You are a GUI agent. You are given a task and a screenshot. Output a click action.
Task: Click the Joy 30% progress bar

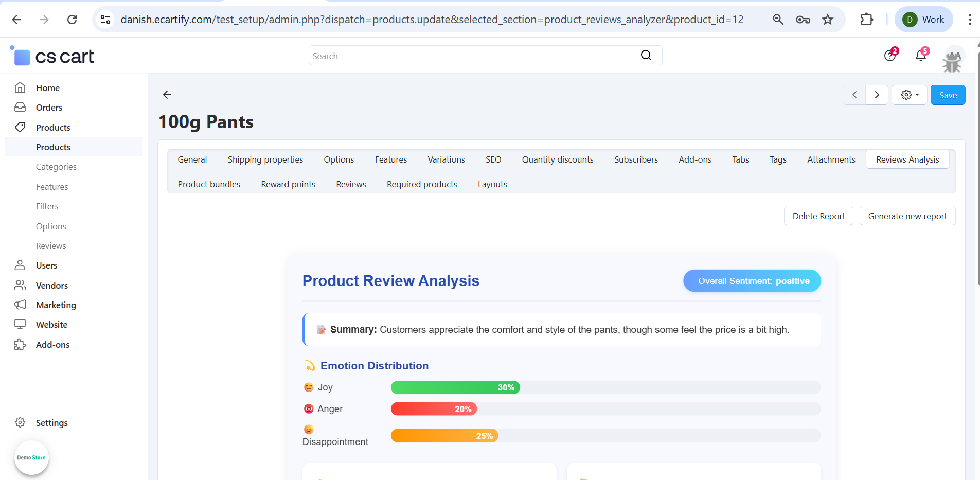[x=455, y=387]
